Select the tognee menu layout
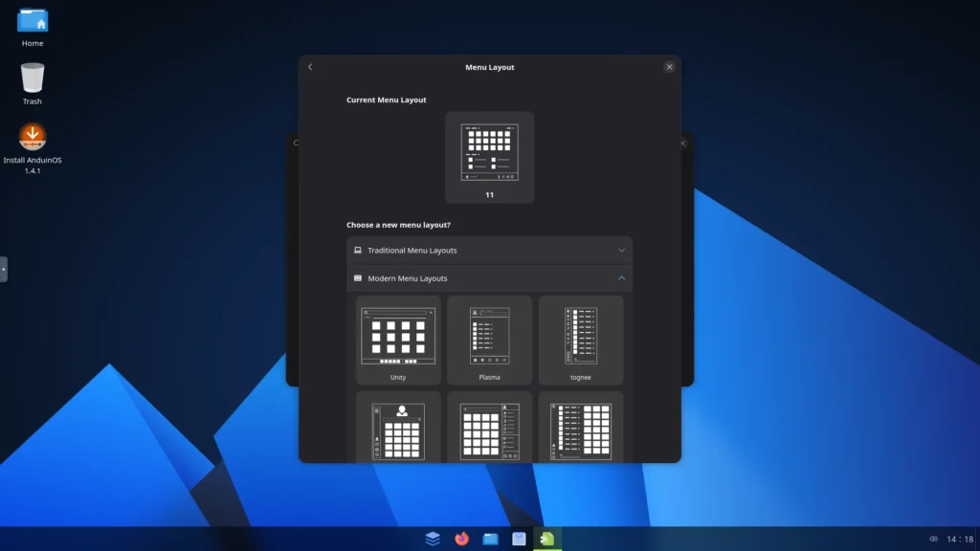 point(581,341)
